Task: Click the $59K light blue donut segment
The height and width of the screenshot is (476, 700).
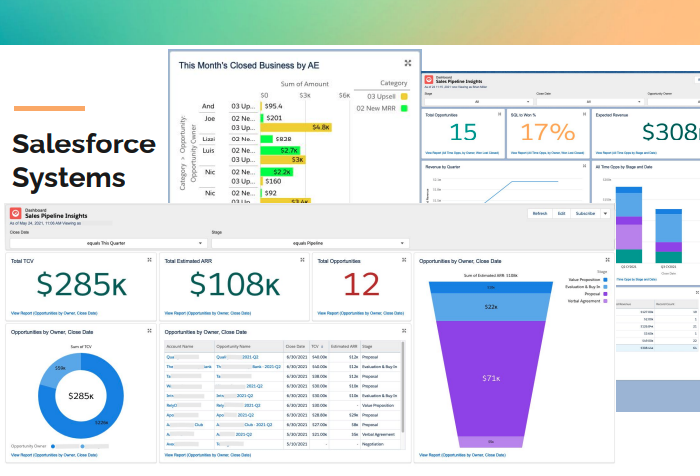Action: 60,368
